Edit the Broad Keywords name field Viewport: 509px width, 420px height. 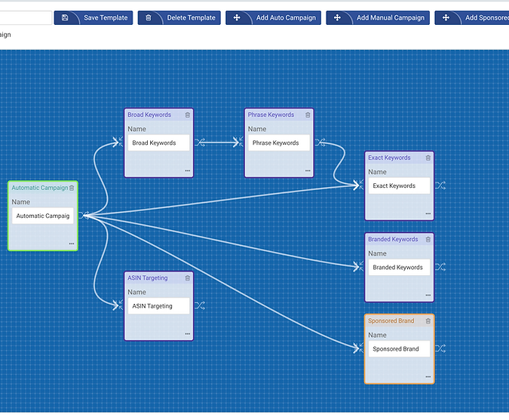[159, 143]
